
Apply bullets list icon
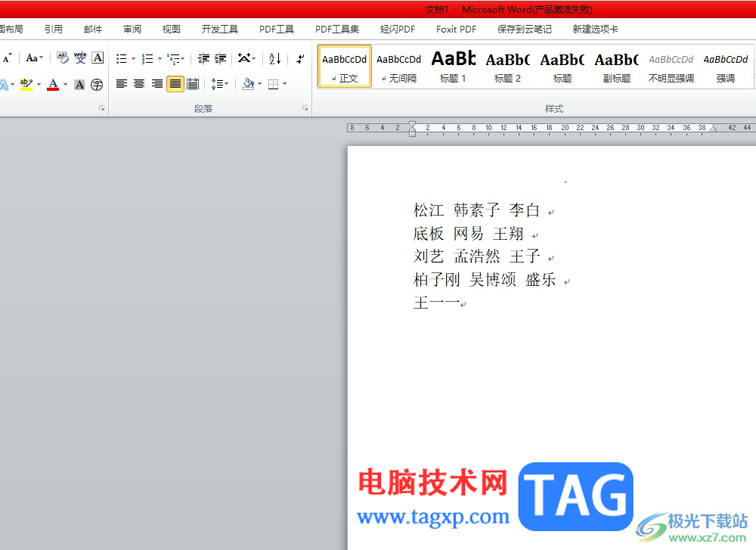[x=122, y=59]
